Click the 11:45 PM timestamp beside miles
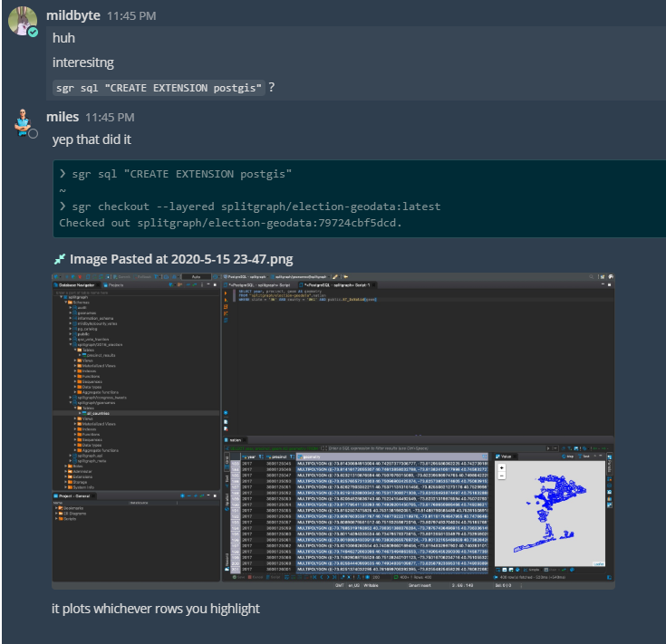The image size is (666, 644). pyautogui.click(x=110, y=118)
